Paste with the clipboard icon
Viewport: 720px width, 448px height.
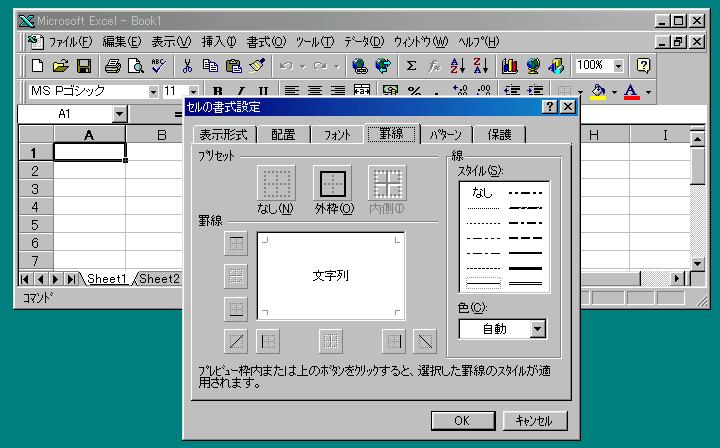234,66
